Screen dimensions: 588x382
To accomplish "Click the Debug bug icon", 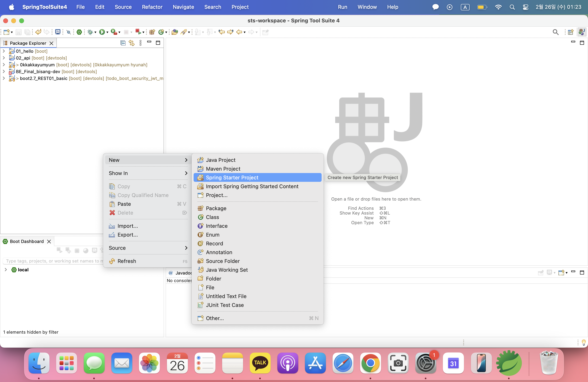I will click(x=90, y=32).
